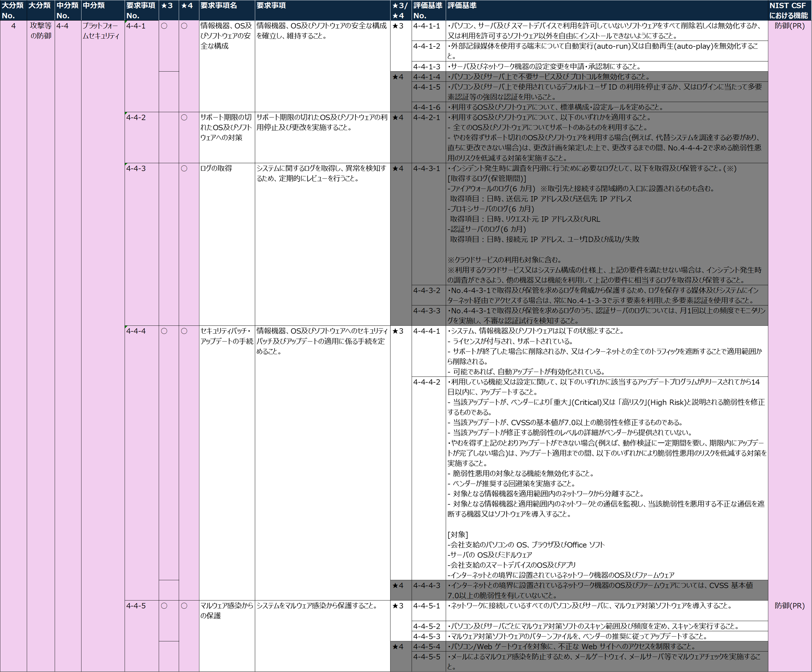
Task: Select criterion number cell 4-4-4-2
Action: click(x=428, y=478)
